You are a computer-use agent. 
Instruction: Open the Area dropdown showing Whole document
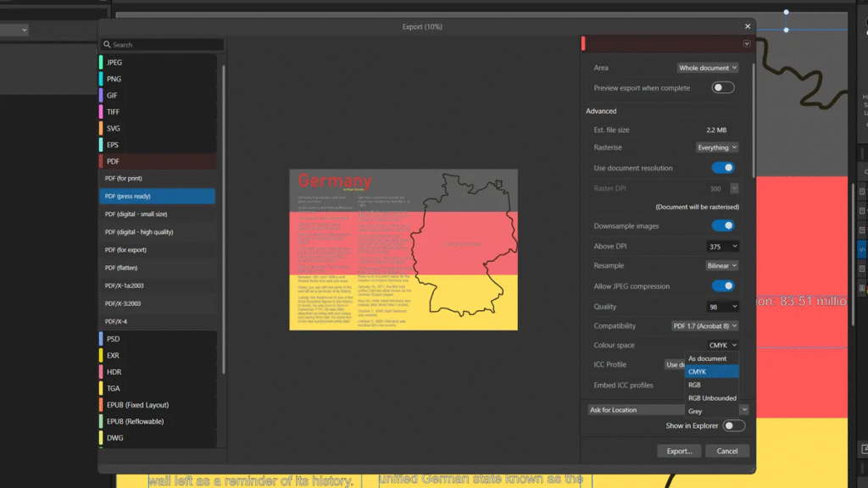point(708,68)
